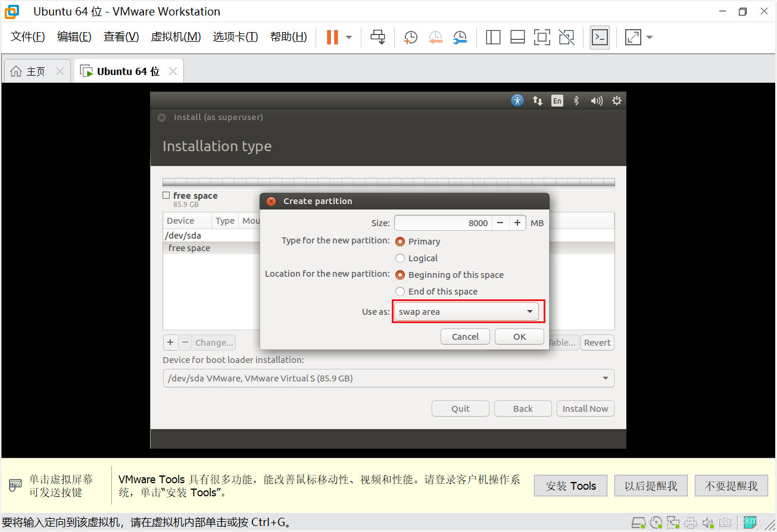The width and height of the screenshot is (777, 532).
Task: Close the 主页 tab
Action: pyautogui.click(x=60, y=71)
